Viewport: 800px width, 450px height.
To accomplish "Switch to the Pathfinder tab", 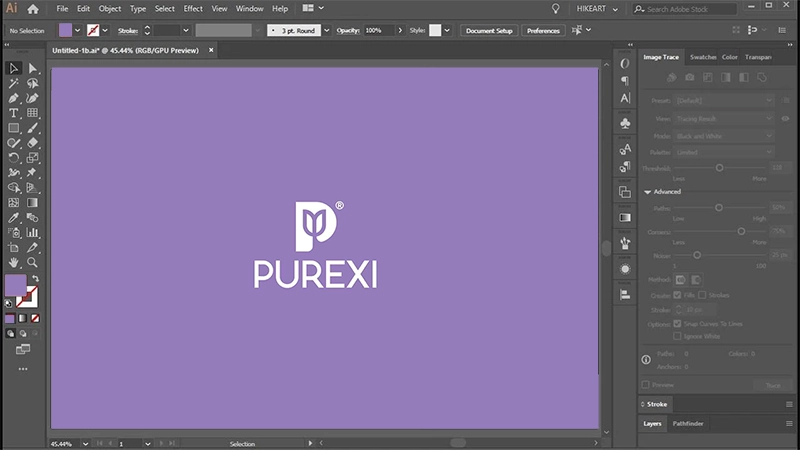I will click(x=688, y=423).
